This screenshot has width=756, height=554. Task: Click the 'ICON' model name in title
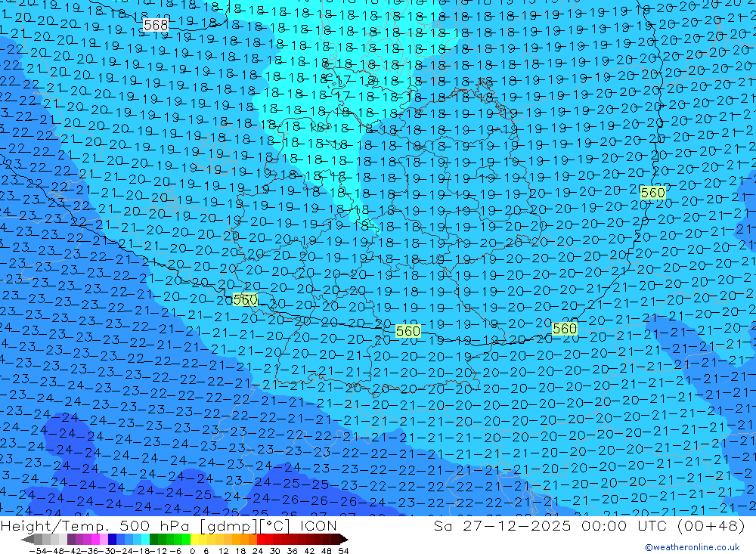(318, 525)
